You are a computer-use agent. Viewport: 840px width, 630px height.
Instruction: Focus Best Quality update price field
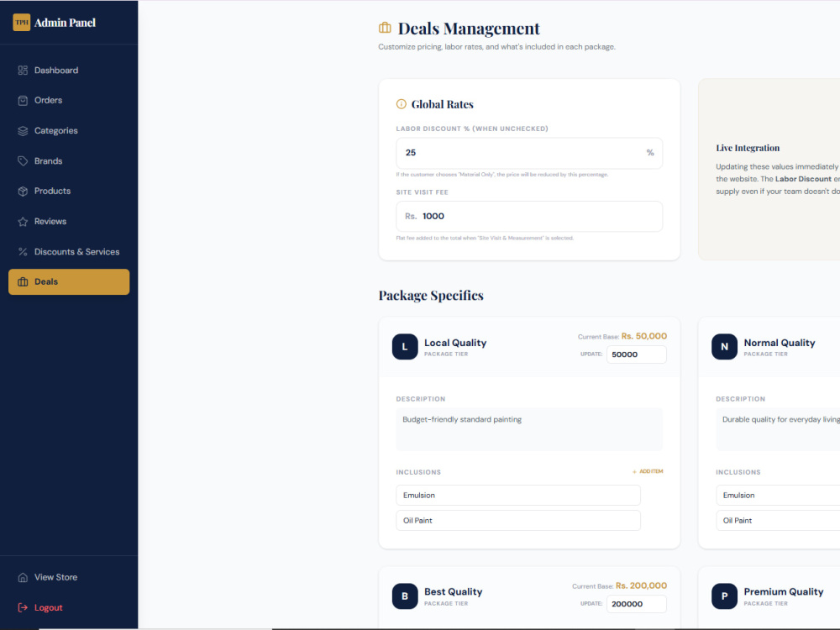pyautogui.click(x=637, y=604)
